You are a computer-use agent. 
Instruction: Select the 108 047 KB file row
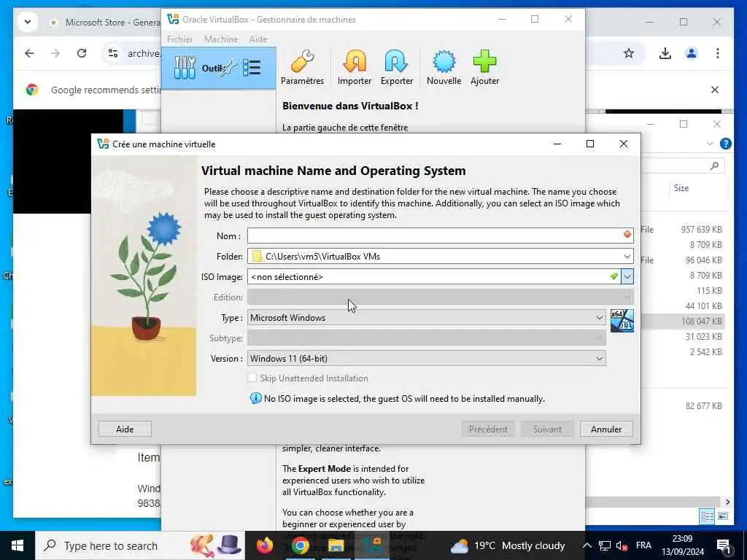(683, 322)
